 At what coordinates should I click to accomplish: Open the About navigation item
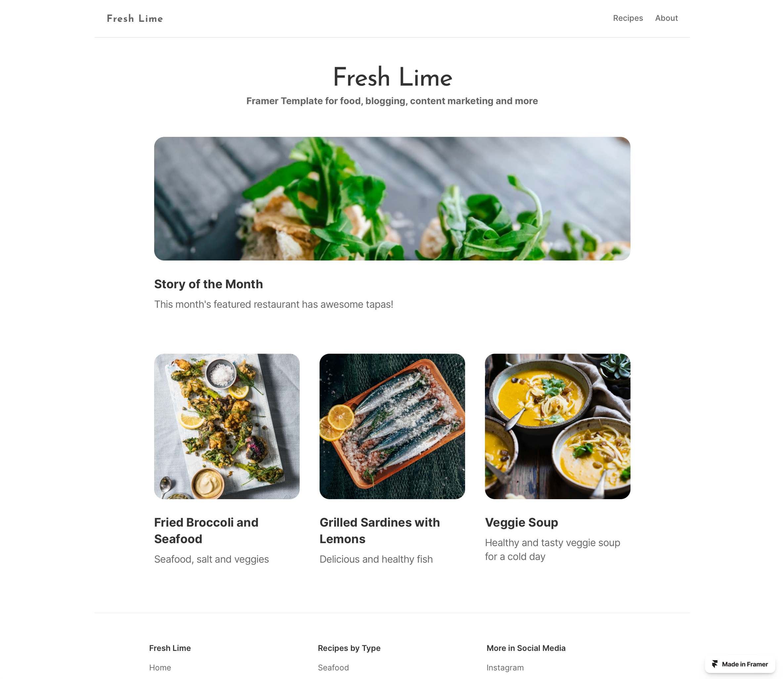667,18
